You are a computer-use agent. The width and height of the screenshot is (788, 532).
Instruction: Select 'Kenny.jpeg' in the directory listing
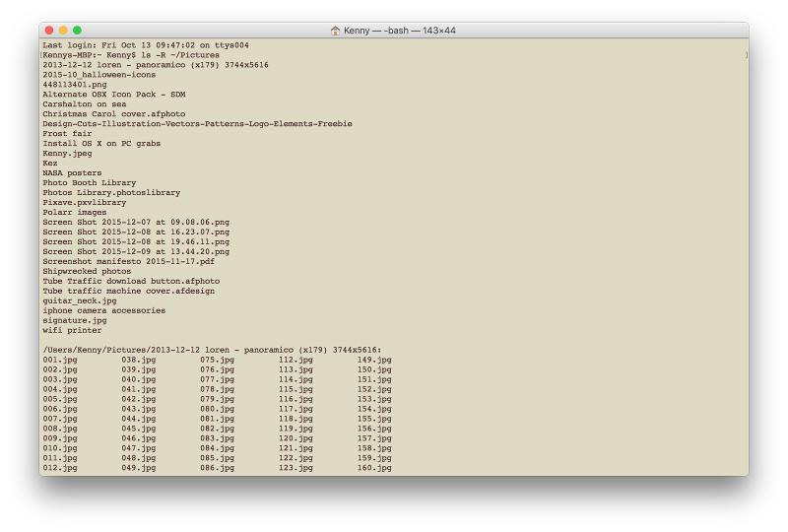pyautogui.click(x=67, y=154)
